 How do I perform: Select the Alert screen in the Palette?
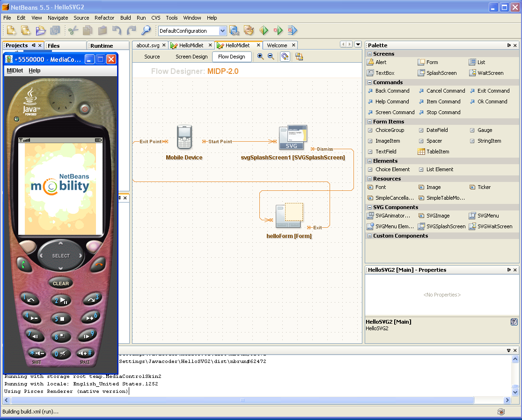377,62
